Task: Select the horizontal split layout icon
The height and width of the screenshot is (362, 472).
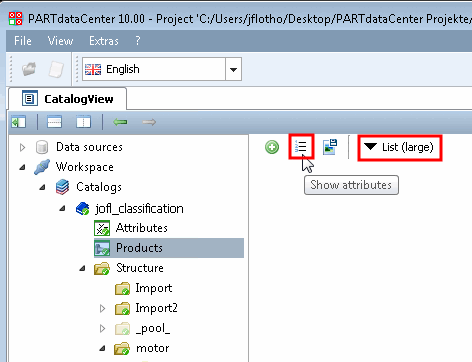Action: click(54, 122)
